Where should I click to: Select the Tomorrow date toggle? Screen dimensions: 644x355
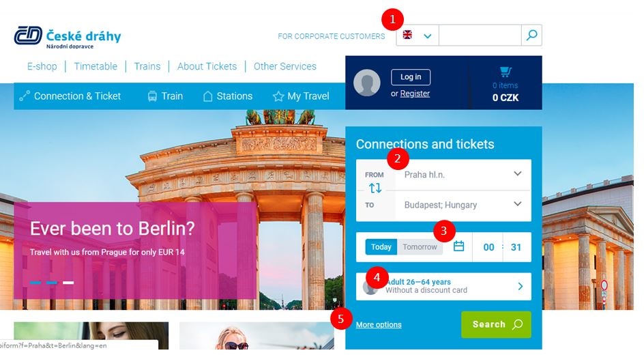pos(420,247)
